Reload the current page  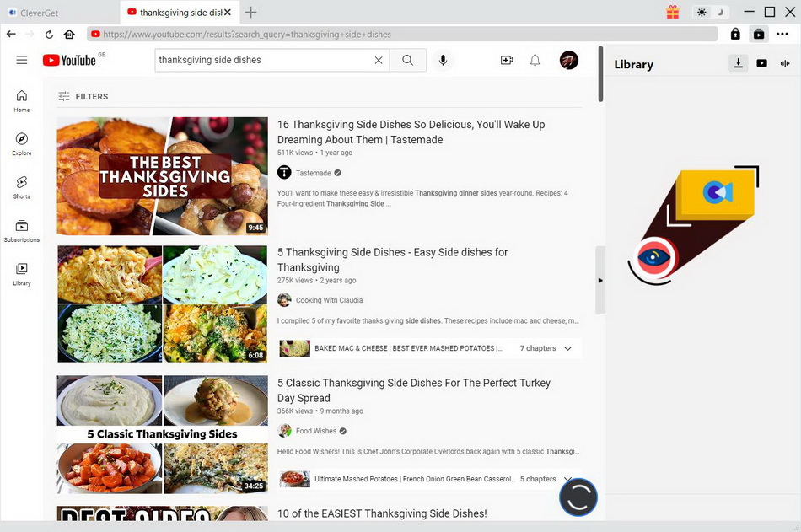tap(49, 35)
